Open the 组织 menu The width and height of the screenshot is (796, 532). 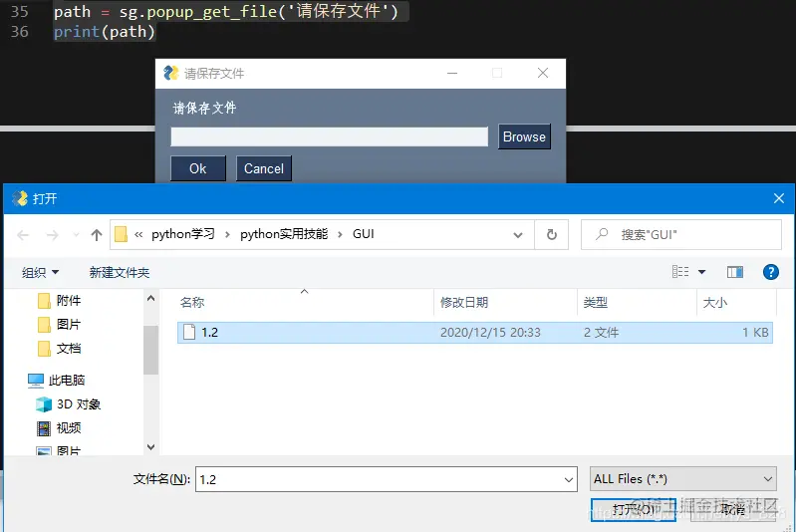coord(40,273)
